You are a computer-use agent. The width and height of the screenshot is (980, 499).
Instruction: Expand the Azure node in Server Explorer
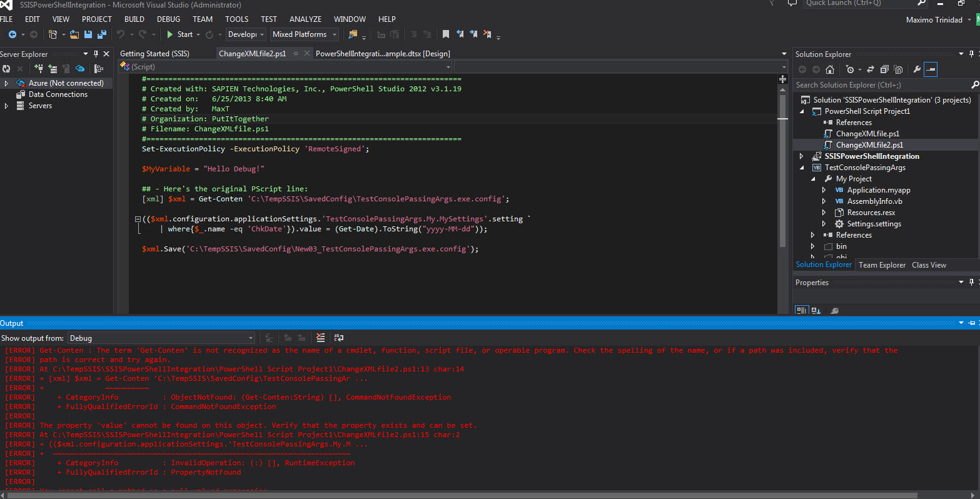pyautogui.click(x=6, y=83)
